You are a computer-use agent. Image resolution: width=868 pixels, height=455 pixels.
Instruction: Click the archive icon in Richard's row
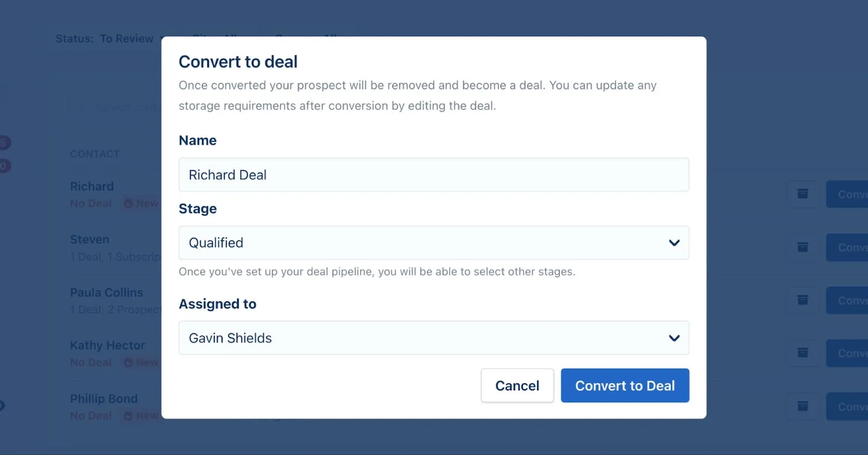click(x=802, y=194)
